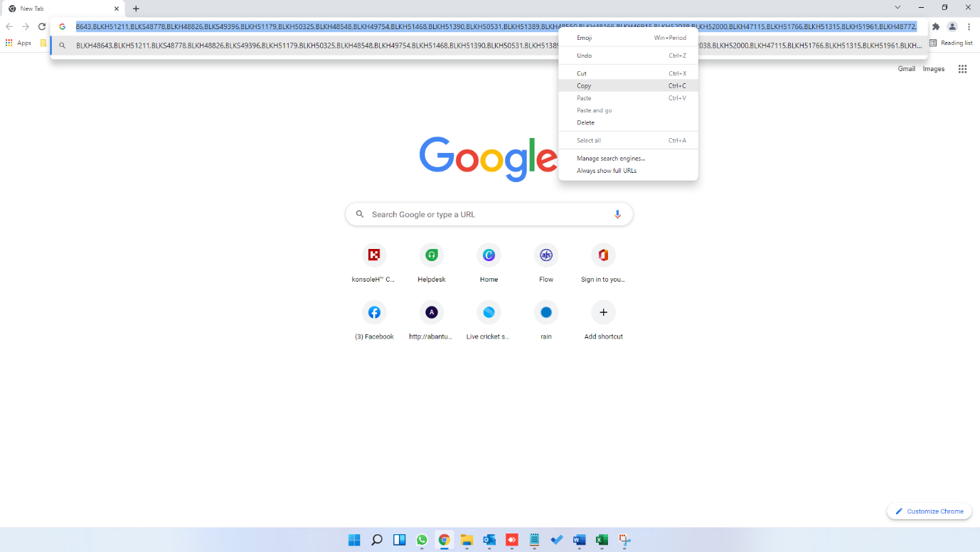
Task: Choose Cut from the context menu
Action: 628,73
